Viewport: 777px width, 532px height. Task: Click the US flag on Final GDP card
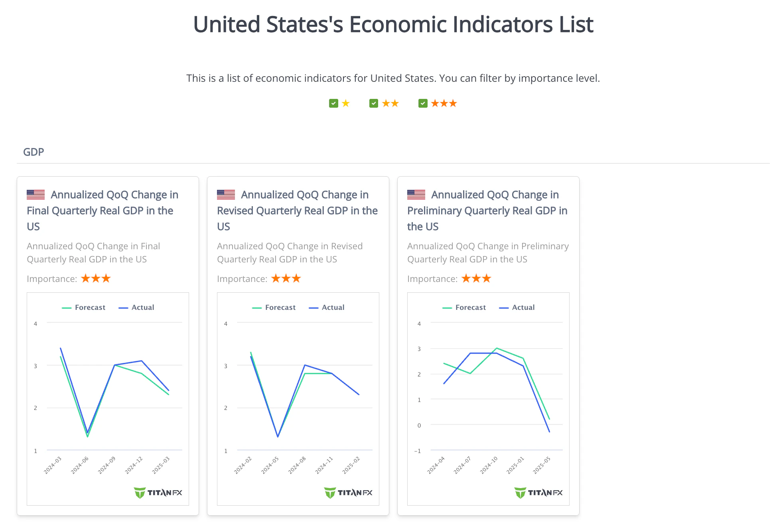pyautogui.click(x=35, y=194)
